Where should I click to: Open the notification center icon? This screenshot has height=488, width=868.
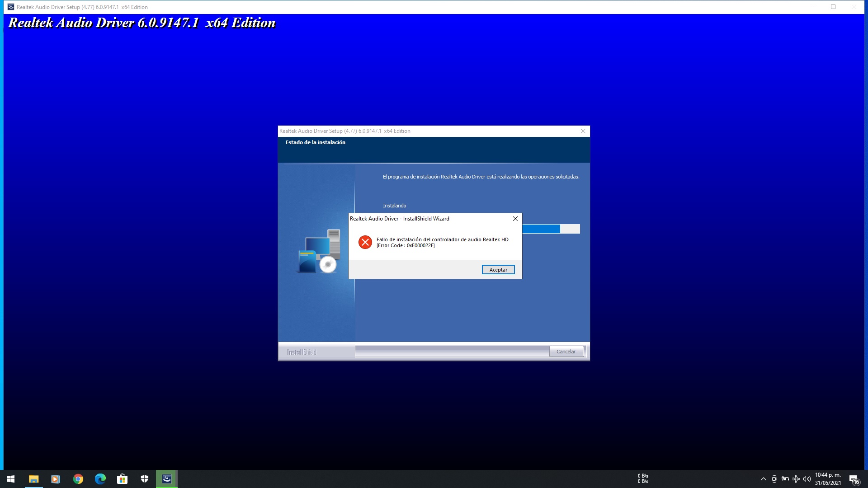tap(854, 479)
